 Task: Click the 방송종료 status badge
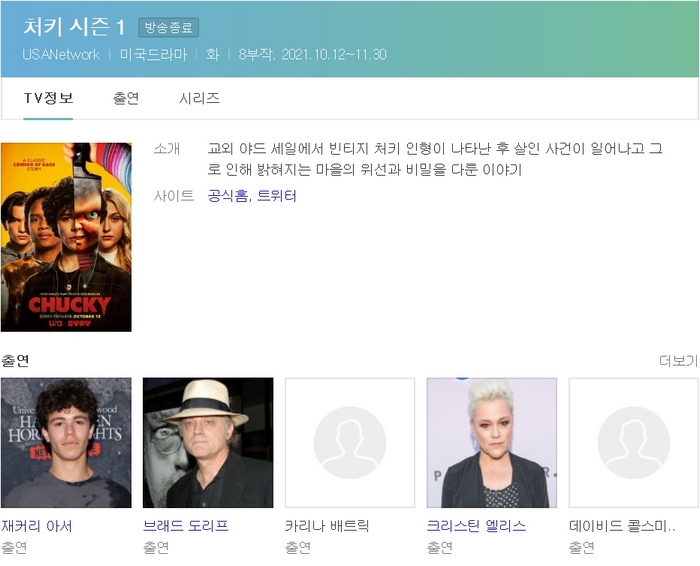pos(168,28)
